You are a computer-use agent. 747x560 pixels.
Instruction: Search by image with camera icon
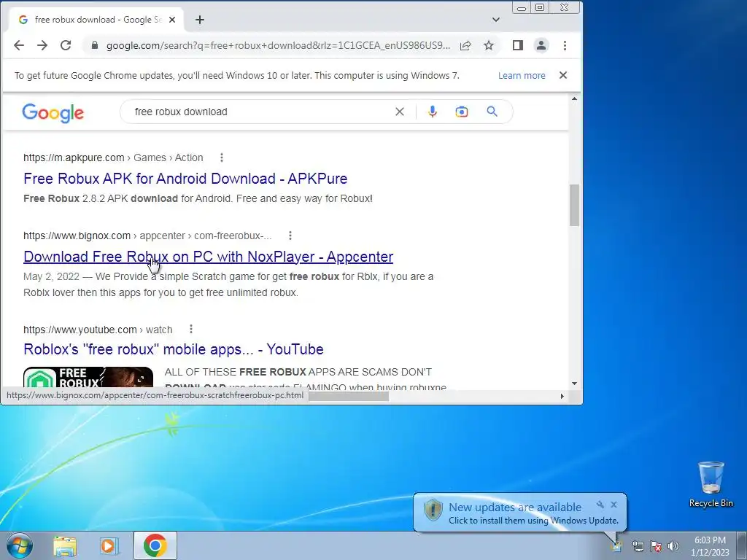461,112
